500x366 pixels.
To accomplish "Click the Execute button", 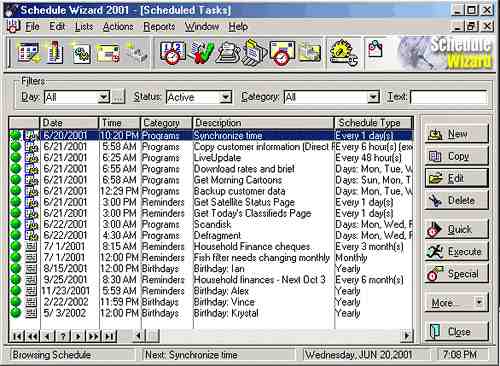I will (x=456, y=251).
